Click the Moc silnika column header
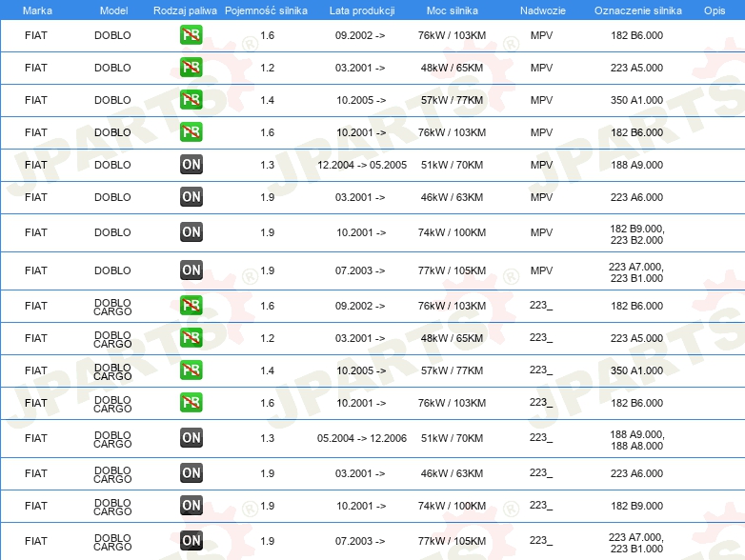Image resolution: width=745 pixels, height=560 pixels. pyautogui.click(x=453, y=10)
